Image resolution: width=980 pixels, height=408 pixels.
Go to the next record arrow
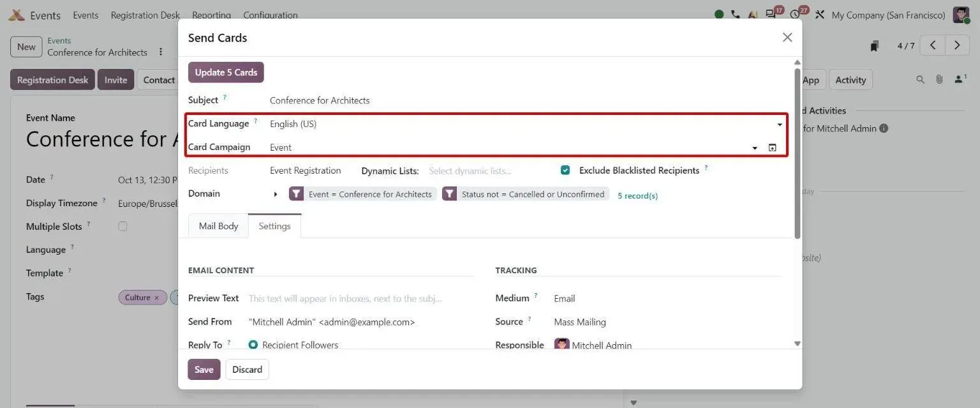coord(956,45)
